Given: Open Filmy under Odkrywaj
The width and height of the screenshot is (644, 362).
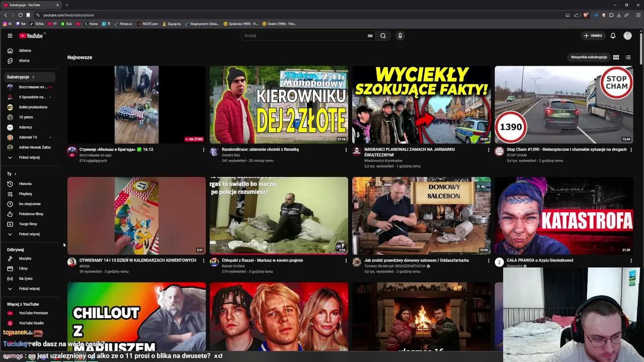Looking at the screenshot, I should (29, 268).
